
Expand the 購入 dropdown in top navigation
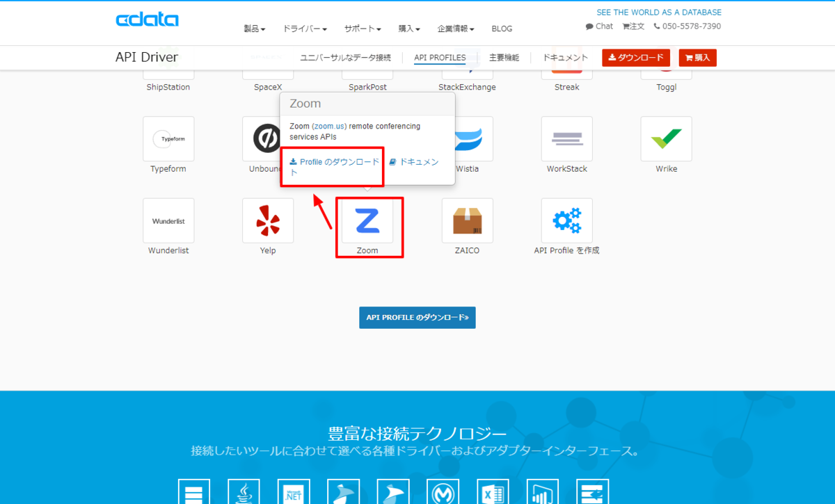[x=409, y=29]
